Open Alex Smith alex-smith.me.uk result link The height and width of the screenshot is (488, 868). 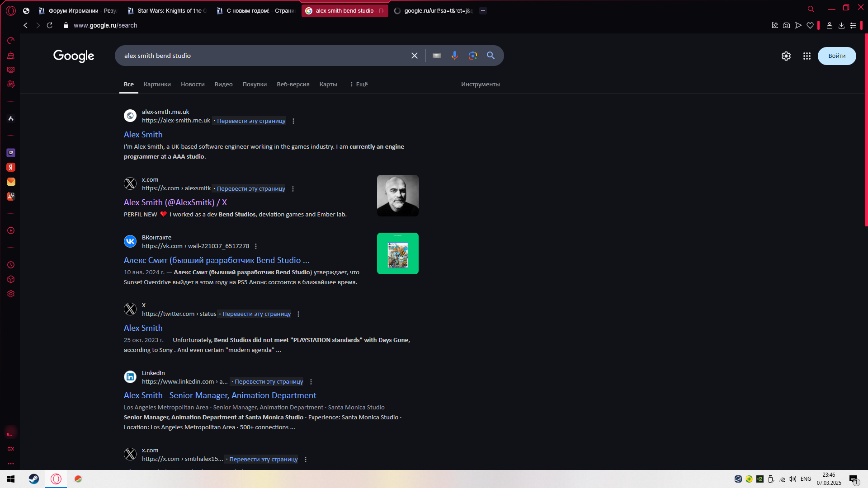tap(143, 135)
